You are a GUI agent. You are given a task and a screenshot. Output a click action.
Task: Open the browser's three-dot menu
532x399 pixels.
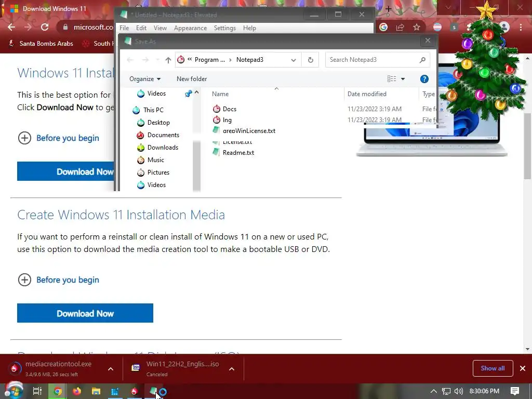521,27
